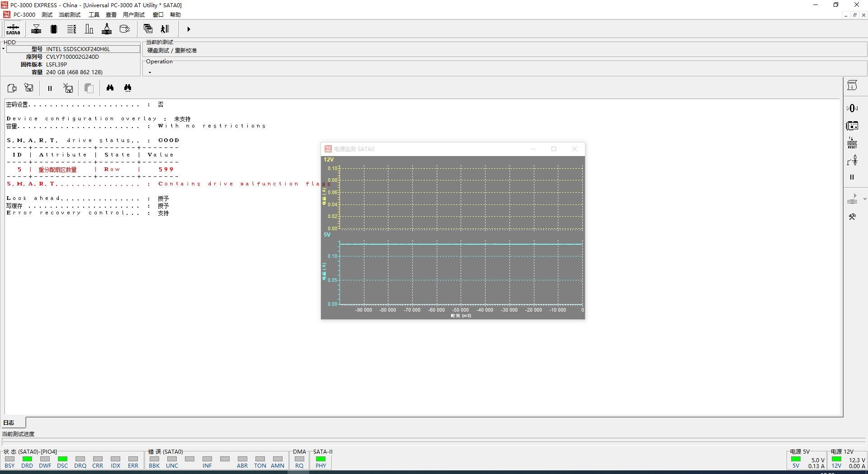
Task: Click the RESET counter icon
Action: 852,143
